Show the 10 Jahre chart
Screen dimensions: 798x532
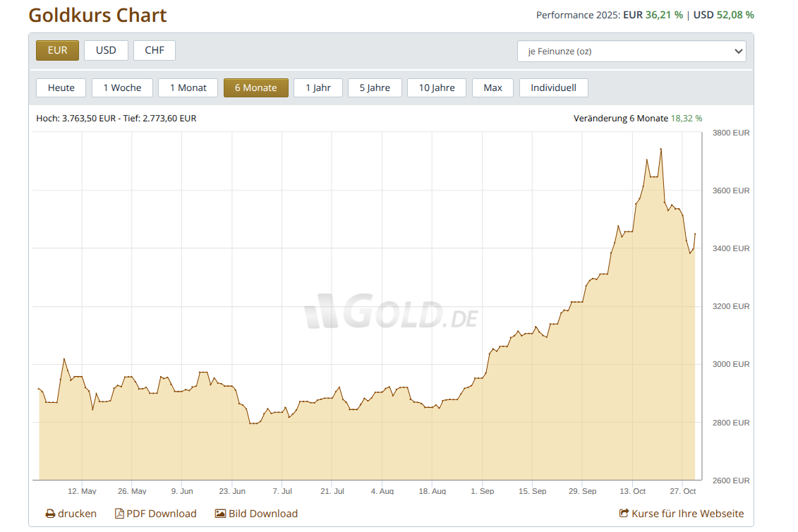click(437, 87)
